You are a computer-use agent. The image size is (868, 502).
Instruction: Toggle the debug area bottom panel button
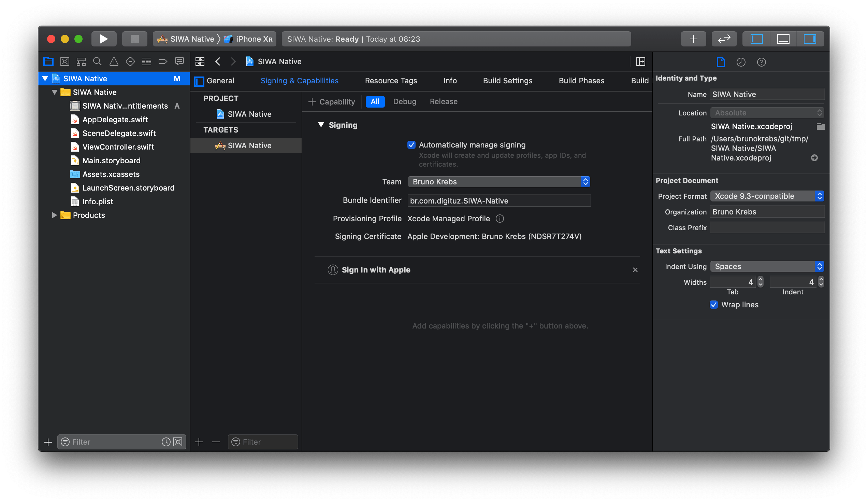click(x=783, y=39)
